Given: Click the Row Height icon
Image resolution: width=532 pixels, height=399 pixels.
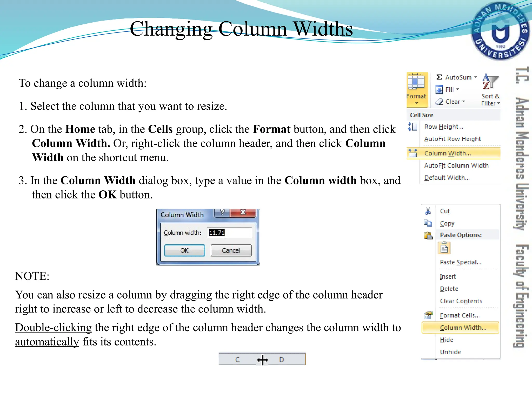Looking at the screenshot, I should click(413, 127).
